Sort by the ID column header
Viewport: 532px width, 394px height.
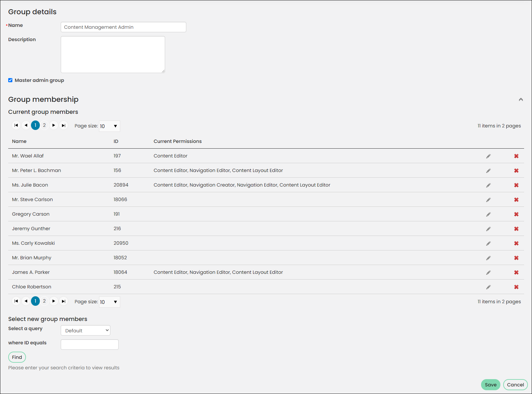(x=116, y=141)
